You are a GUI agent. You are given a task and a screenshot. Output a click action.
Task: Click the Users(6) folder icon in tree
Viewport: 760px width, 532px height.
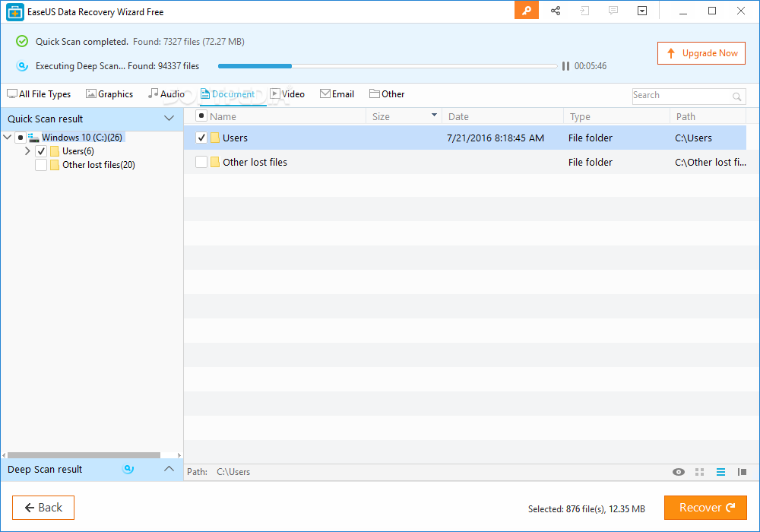coord(55,151)
